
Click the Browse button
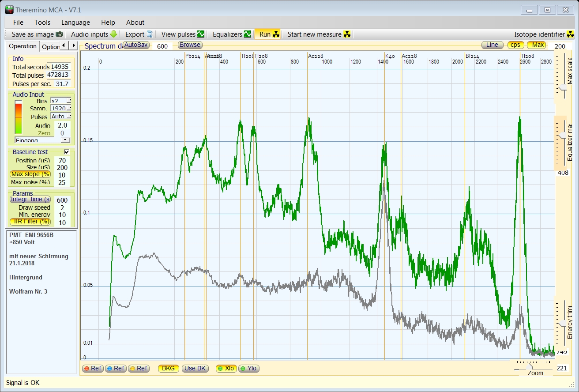190,45
